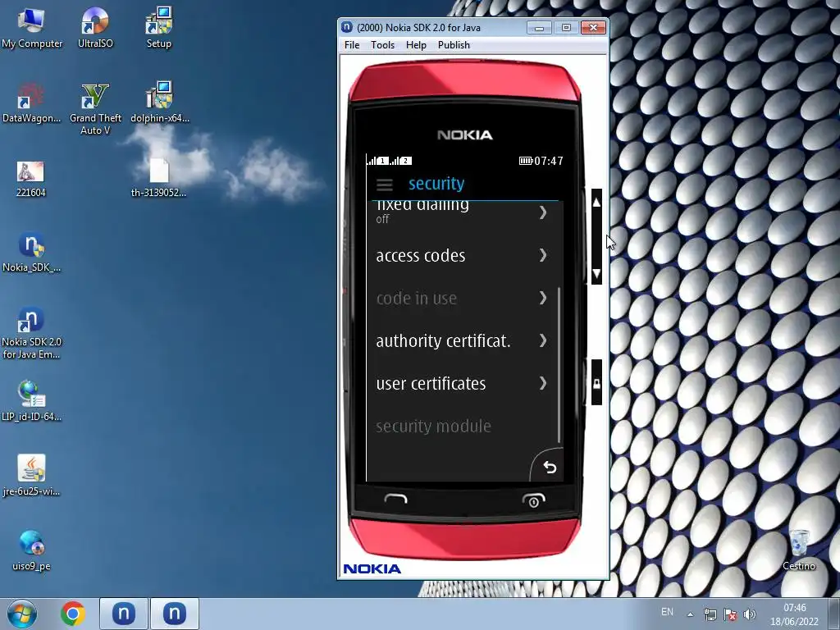Click Action Center flag tray icon
The height and width of the screenshot is (630, 840).
coord(729,614)
